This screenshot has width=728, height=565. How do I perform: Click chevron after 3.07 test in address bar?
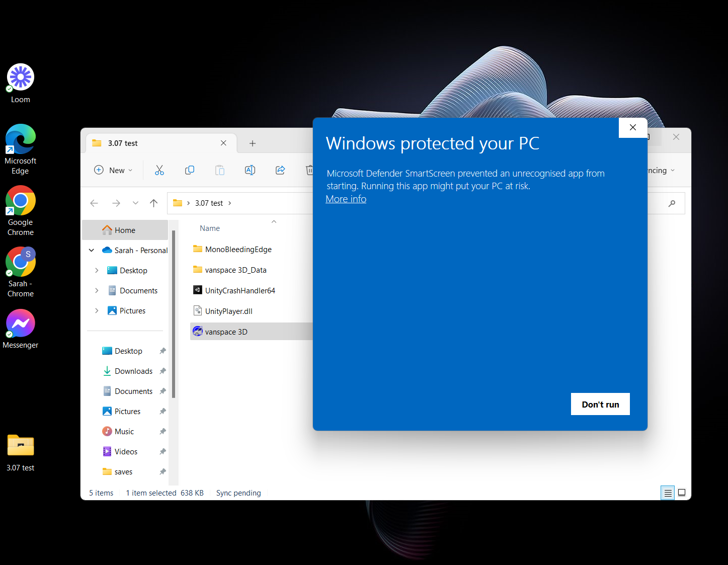pyautogui.click(x=230, y=203)
